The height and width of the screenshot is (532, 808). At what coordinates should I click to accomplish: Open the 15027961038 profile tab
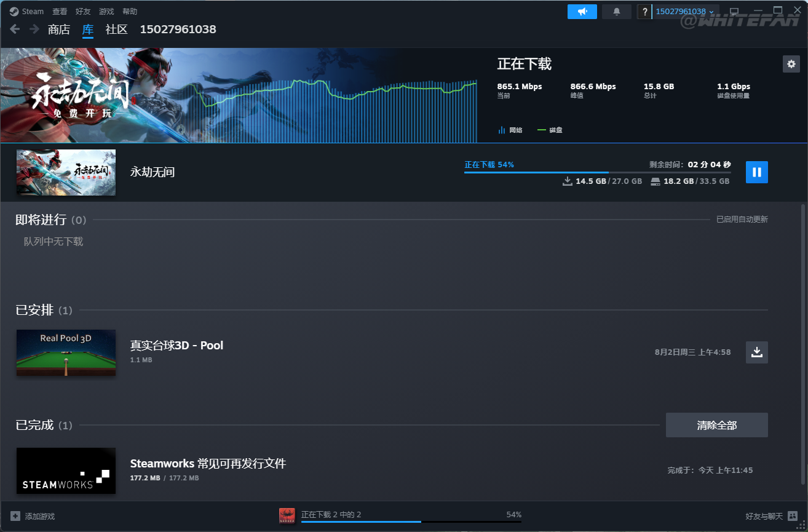178,30
